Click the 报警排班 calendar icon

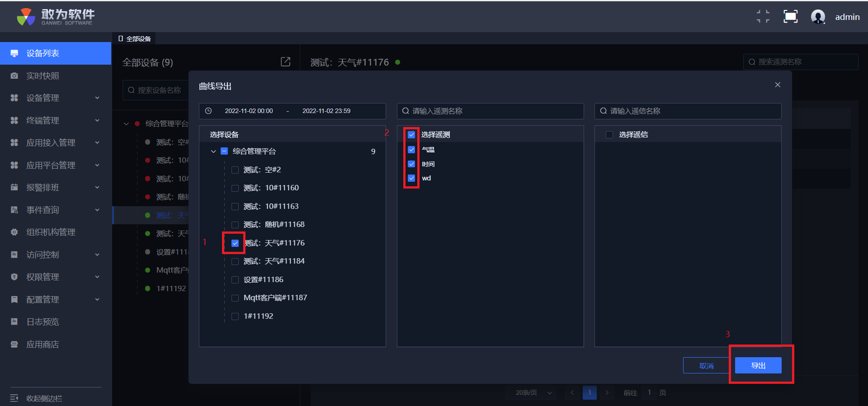tap(14, 188)
